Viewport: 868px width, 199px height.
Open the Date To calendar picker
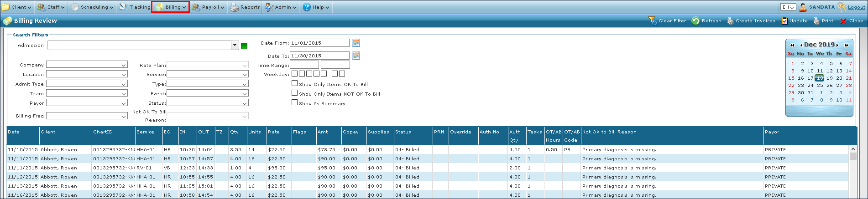[356, 56]
